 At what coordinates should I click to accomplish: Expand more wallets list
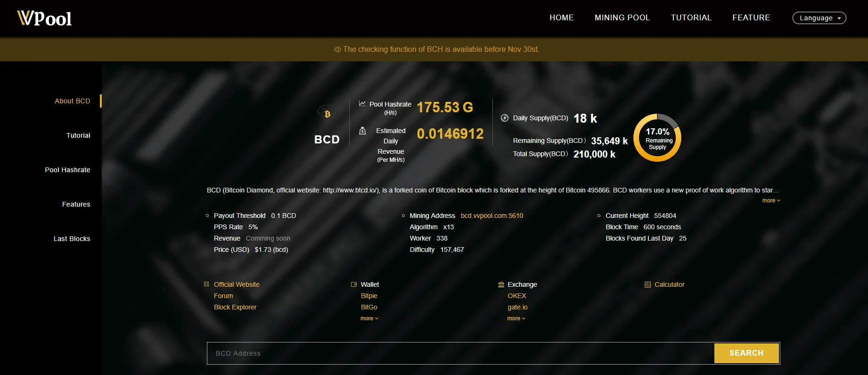pos(369,318)
